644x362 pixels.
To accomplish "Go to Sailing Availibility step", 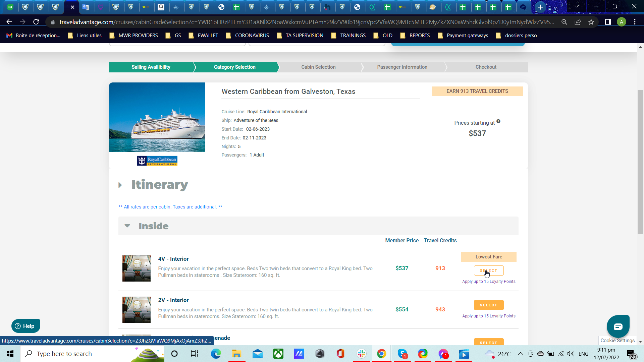I will 151,67.
